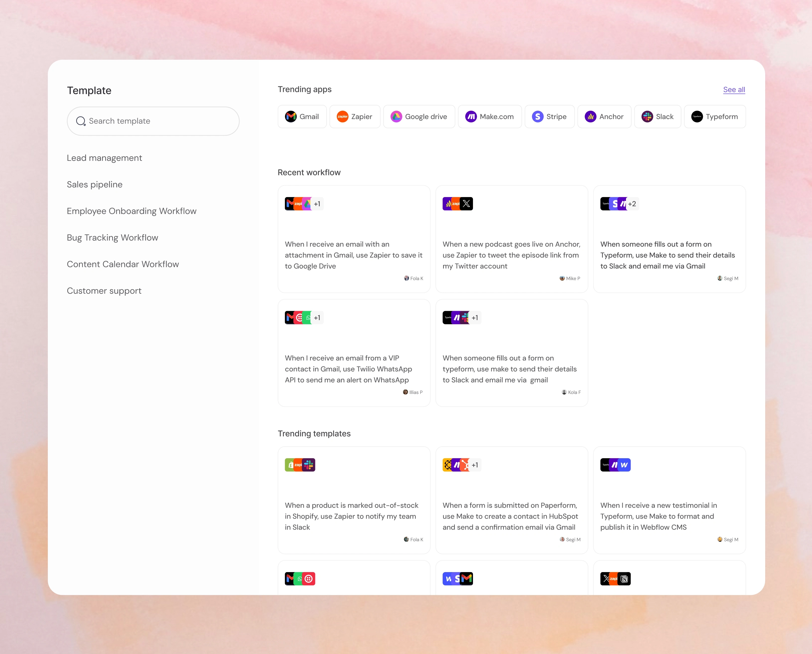
Task: Click the Slack logo icon
Action: pyautogui.click(x=647, y=117)
